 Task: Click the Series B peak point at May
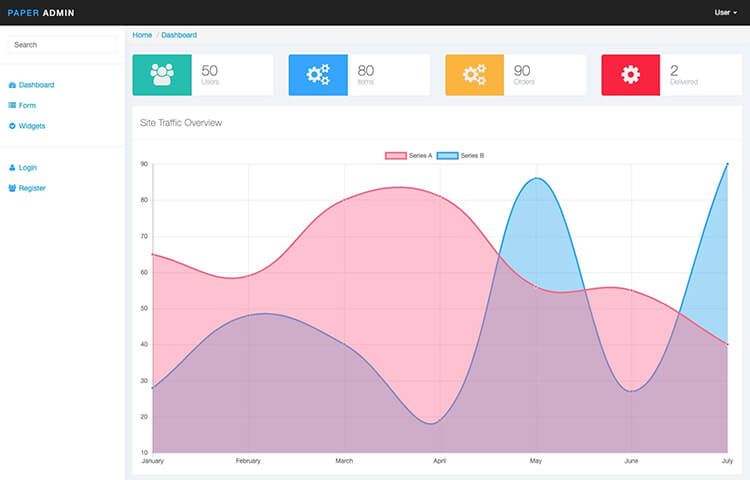(536, 178)
